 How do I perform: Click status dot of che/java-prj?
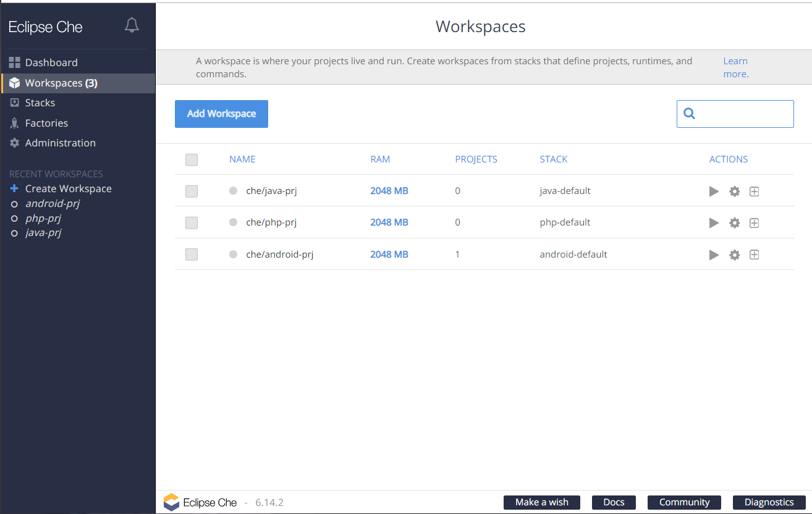tap(233, 191)
